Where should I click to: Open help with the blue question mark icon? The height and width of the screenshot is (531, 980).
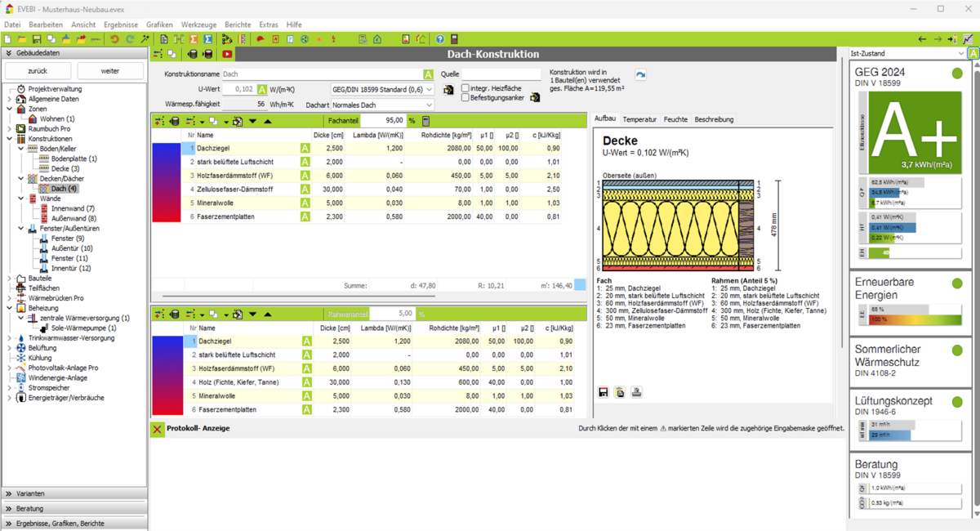pos(439,39)
